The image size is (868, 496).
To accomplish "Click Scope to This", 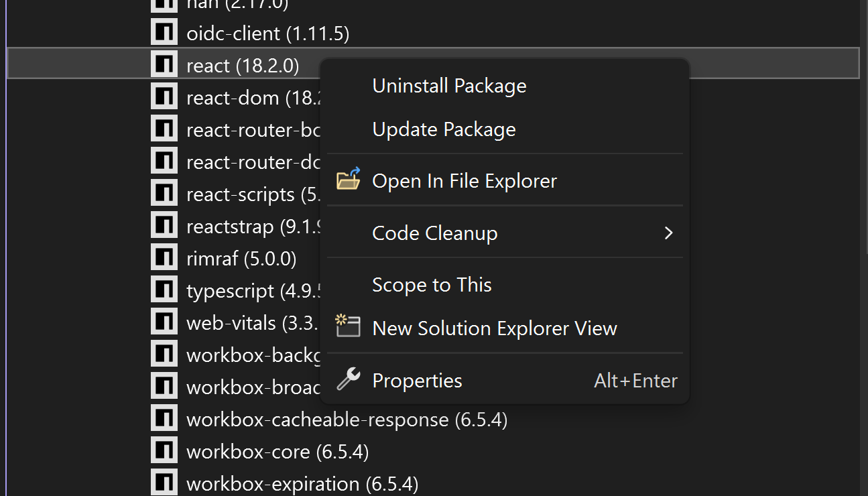I will coord(432,284).
